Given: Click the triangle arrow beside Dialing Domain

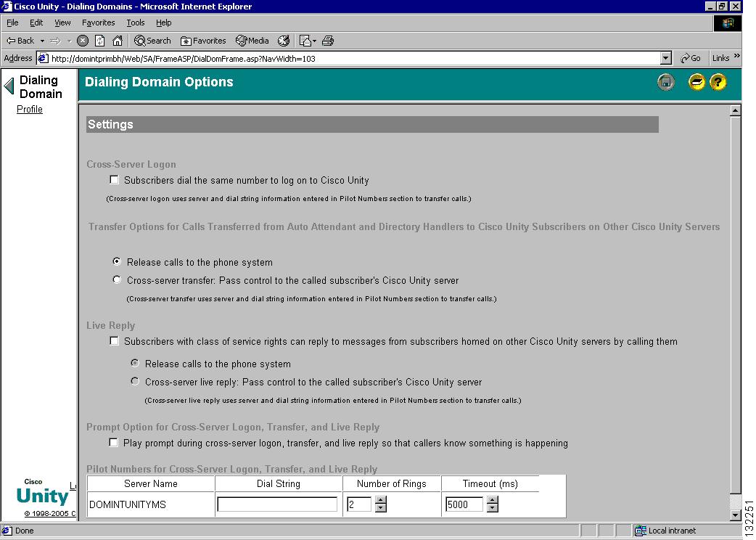Looking at the screenshot, I should click(9, 86).
